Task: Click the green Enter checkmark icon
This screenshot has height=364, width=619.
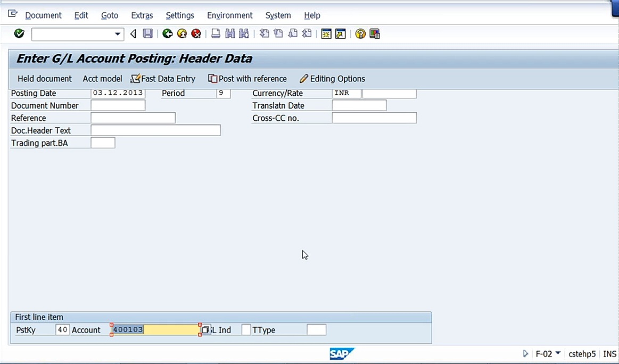Action: coord(19,34)
